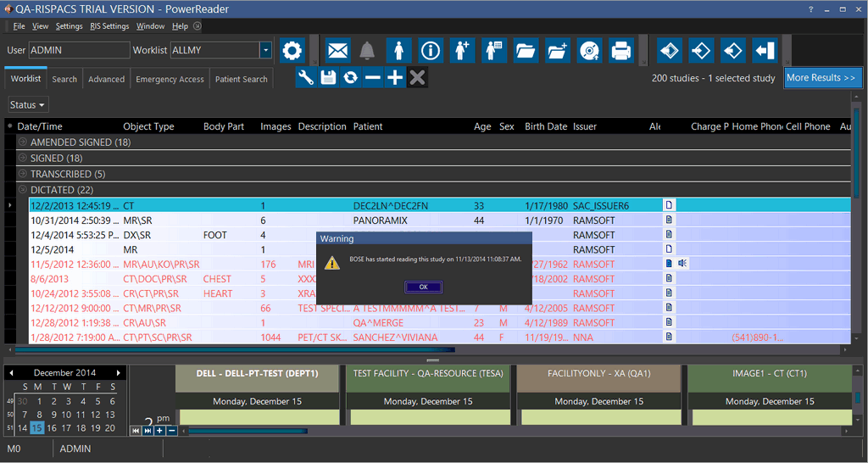868x463 pixels.
Task: Open the Worklist ALLMY dropdown arrow
Action: [265, 51]
